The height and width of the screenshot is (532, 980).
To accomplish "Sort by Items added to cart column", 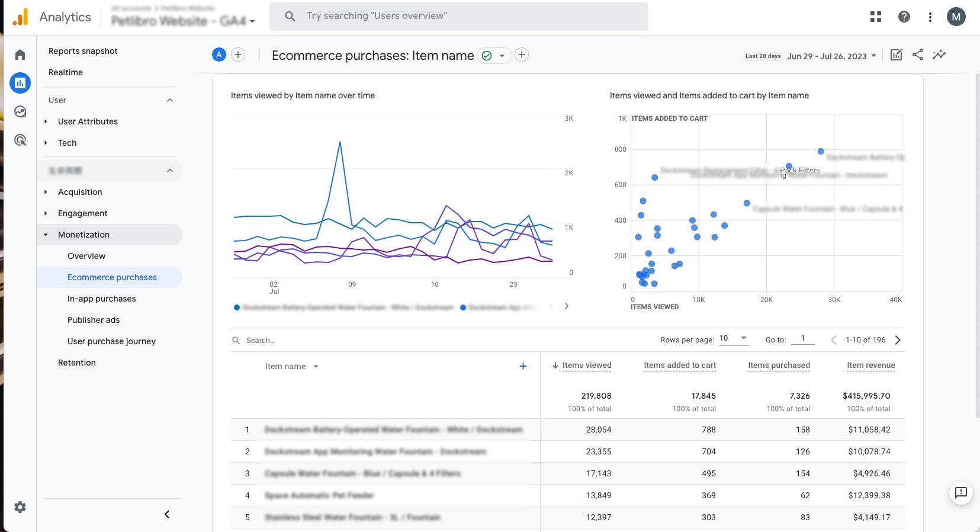I will [680, 366].
